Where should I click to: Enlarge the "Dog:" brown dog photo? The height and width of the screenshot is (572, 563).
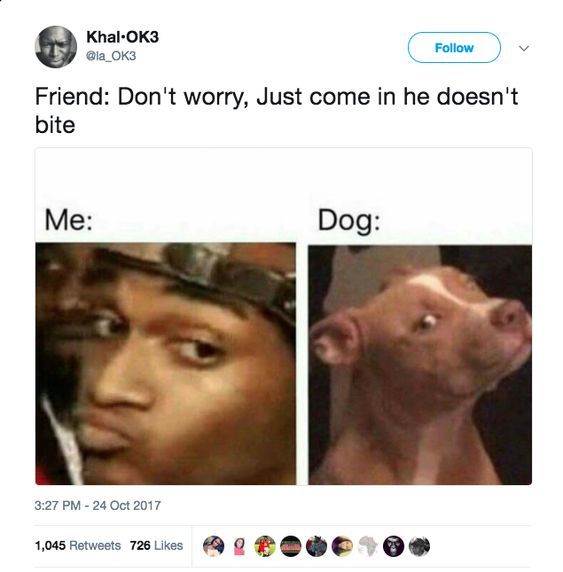pyautogui.click(x=420, y=365)
